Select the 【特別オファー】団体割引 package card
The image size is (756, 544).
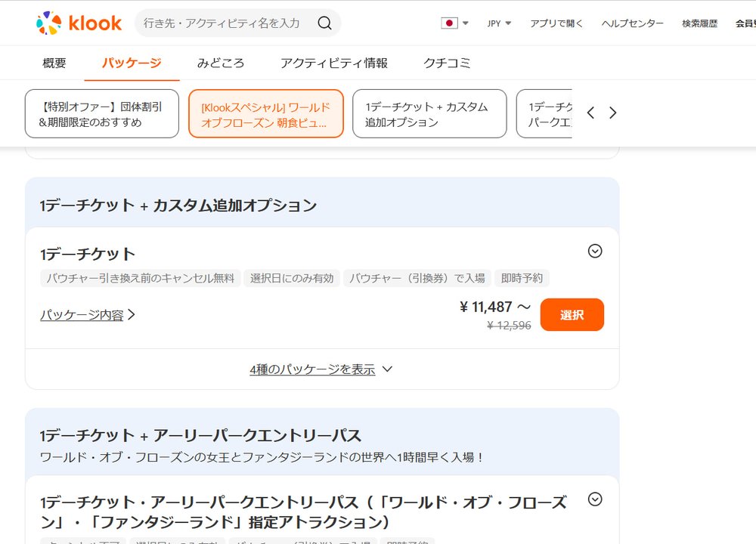pos(102,113)
